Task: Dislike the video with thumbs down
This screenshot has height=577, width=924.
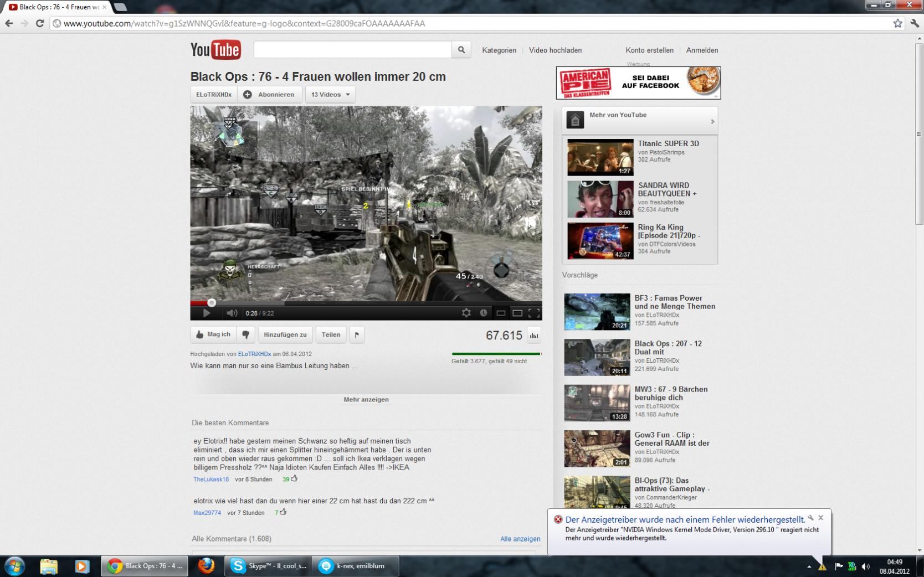Action: 245,334
